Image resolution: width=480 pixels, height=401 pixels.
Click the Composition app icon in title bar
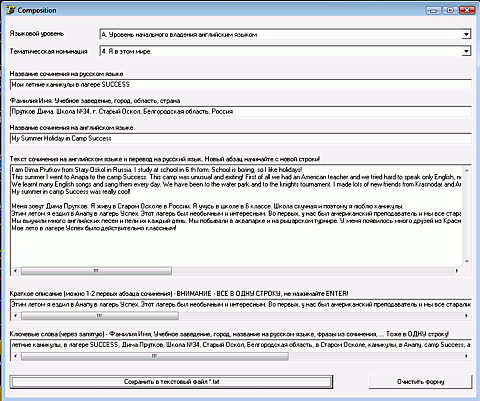pyautogui.click(x=10, y=10)
